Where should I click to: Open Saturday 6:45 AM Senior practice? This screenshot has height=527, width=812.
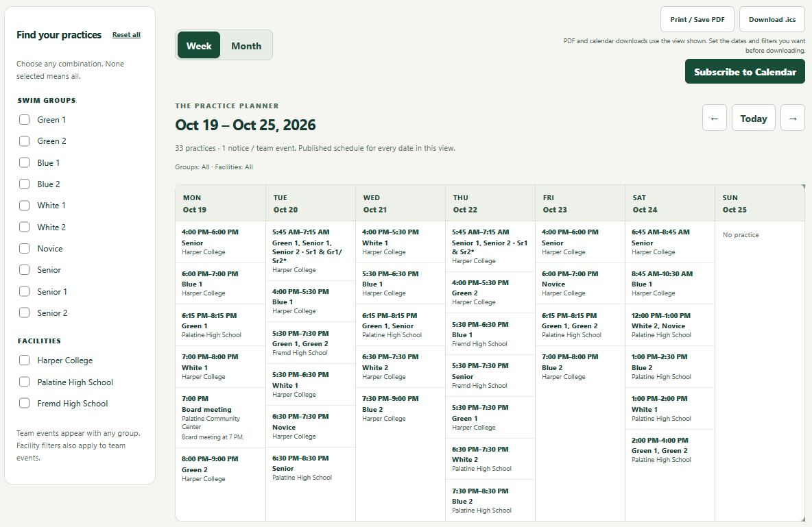point(670,242)
